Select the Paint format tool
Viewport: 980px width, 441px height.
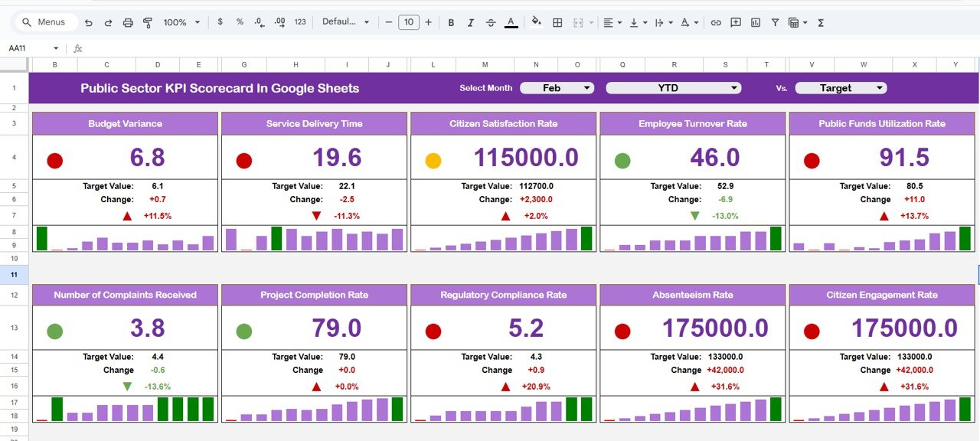[x=147, y=22]
